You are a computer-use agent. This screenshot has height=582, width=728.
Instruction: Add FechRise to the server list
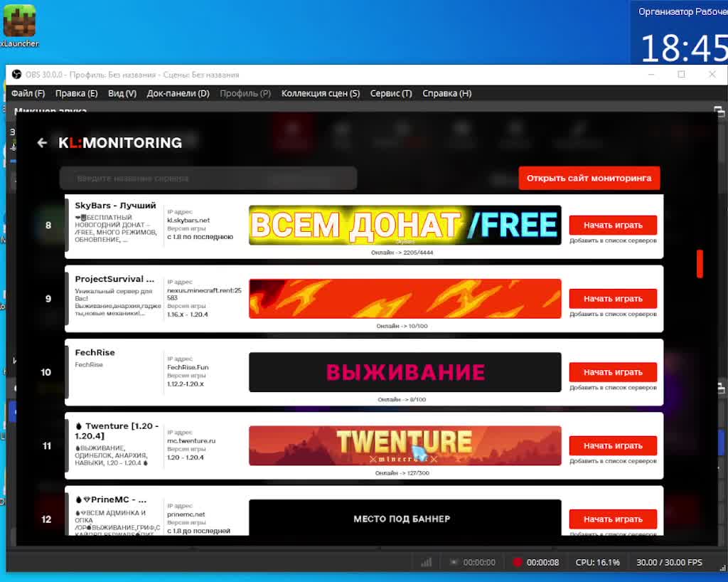613,387
